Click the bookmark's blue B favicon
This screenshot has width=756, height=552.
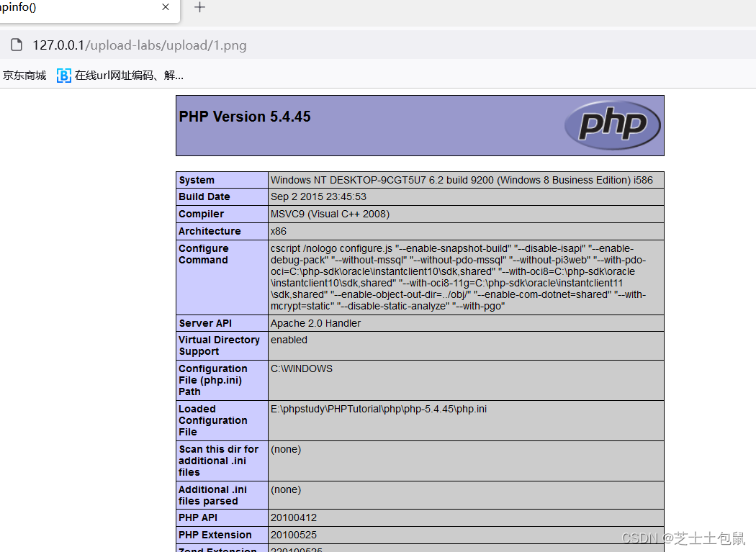click(63, 76)
